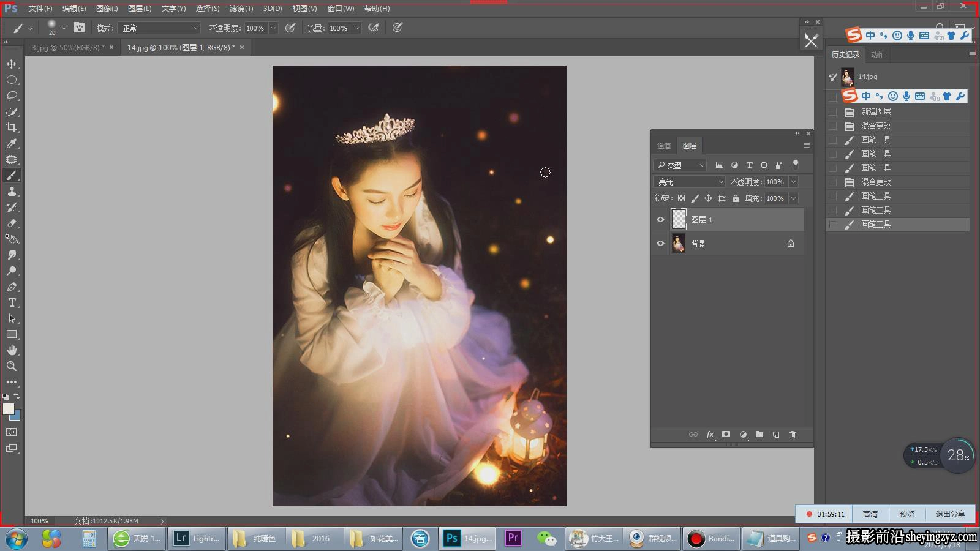Hide layer 图层 1 visibility eye

[x=660, y=219]
